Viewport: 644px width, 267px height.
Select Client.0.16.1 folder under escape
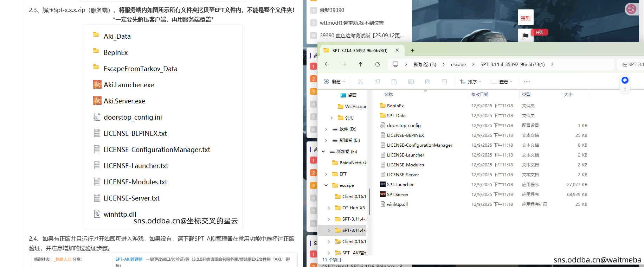(x=350, y=197)
